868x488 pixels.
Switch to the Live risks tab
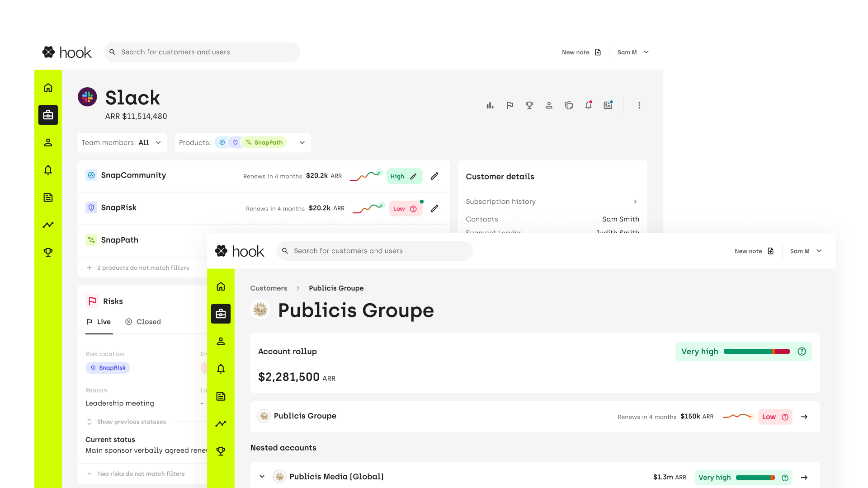[x=99, y=322]
